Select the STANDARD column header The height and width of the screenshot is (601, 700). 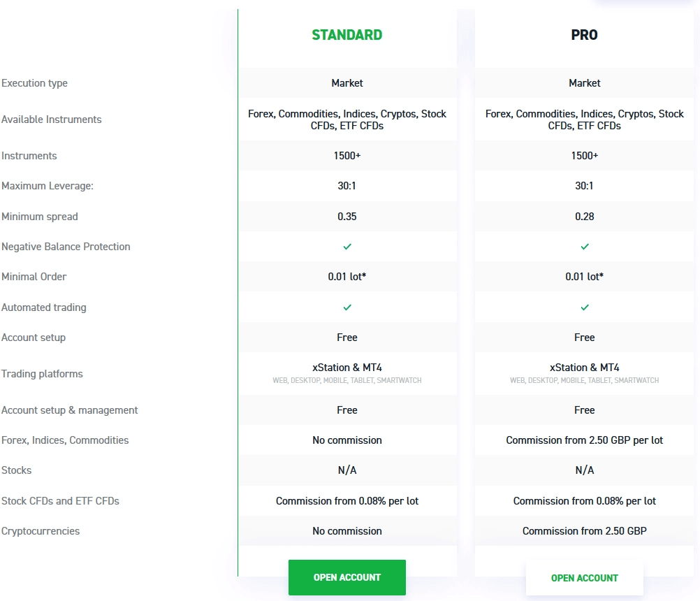(347, 34)
